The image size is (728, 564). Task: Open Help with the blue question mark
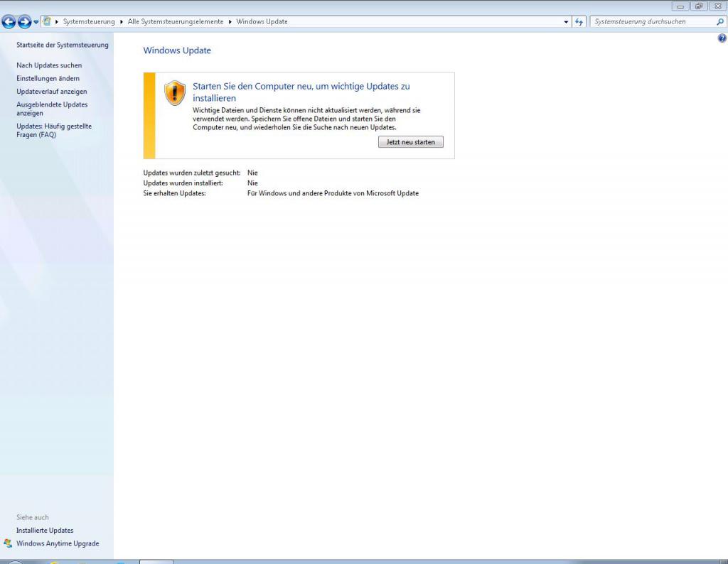(x=722, y=38)
